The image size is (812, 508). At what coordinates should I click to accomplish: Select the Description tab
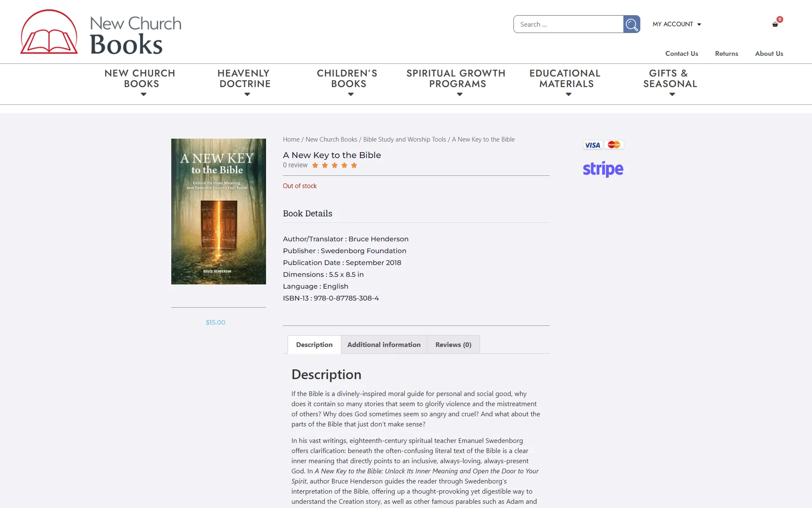pos(314,344)
